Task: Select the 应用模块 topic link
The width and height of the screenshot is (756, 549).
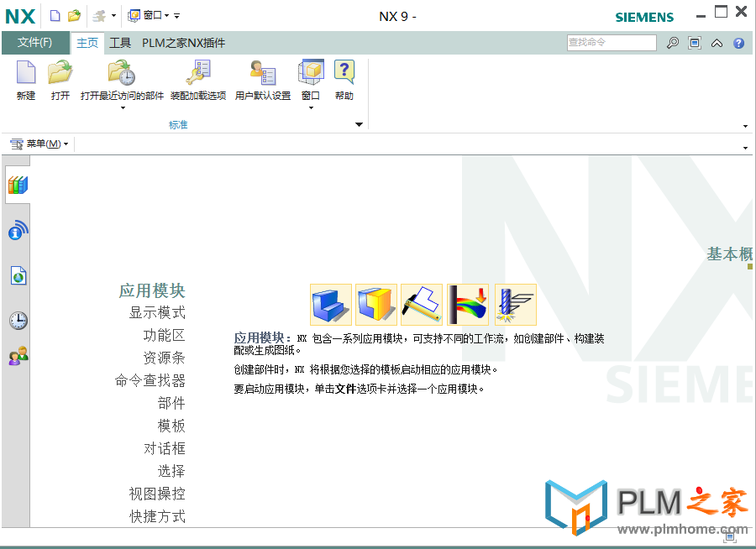Action: [x=152, y=290]
